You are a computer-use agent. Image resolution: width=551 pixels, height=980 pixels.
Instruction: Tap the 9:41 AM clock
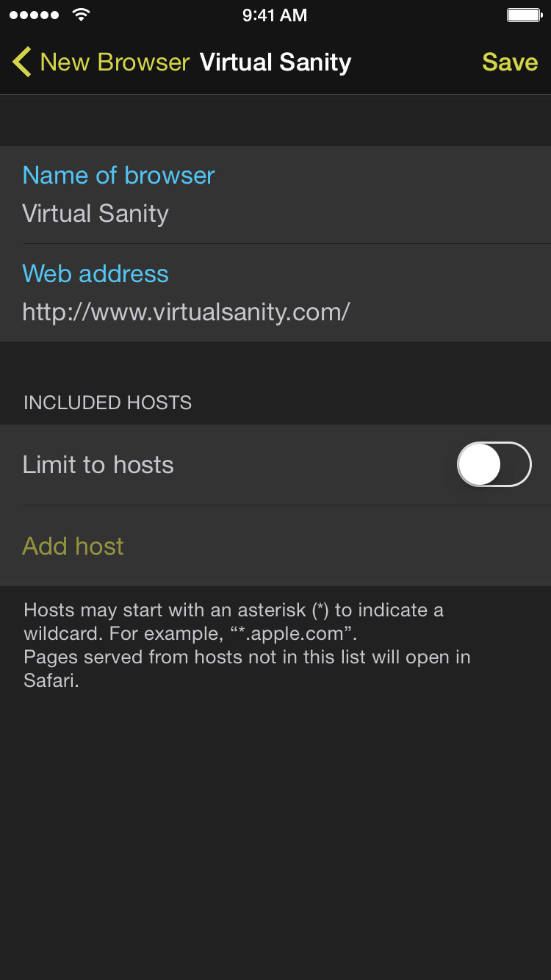[x=275, y=15]
